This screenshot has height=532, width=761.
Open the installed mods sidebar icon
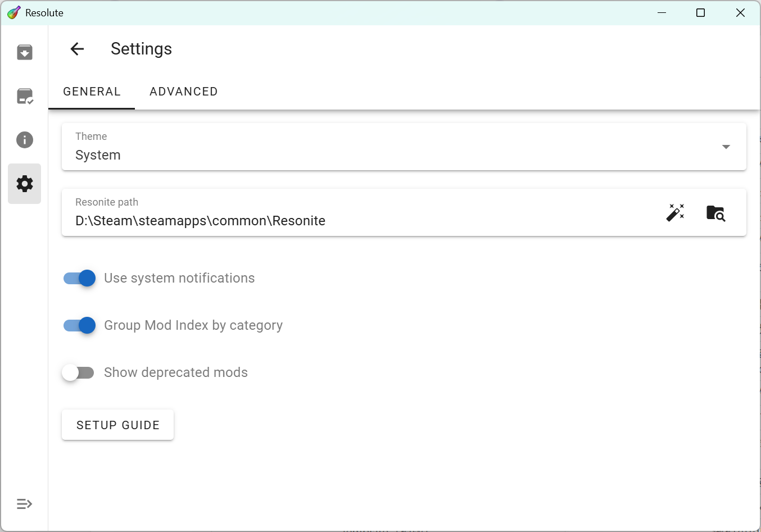click(24, 96)
